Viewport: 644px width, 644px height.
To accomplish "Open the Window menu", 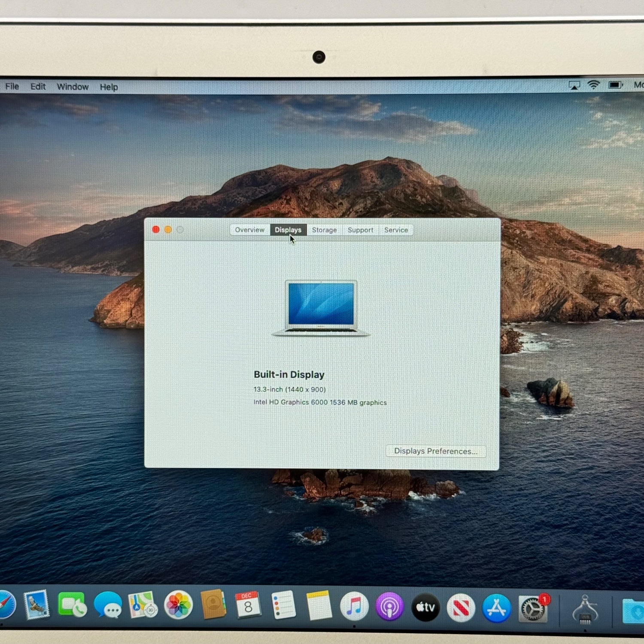I will pos(73,87).
